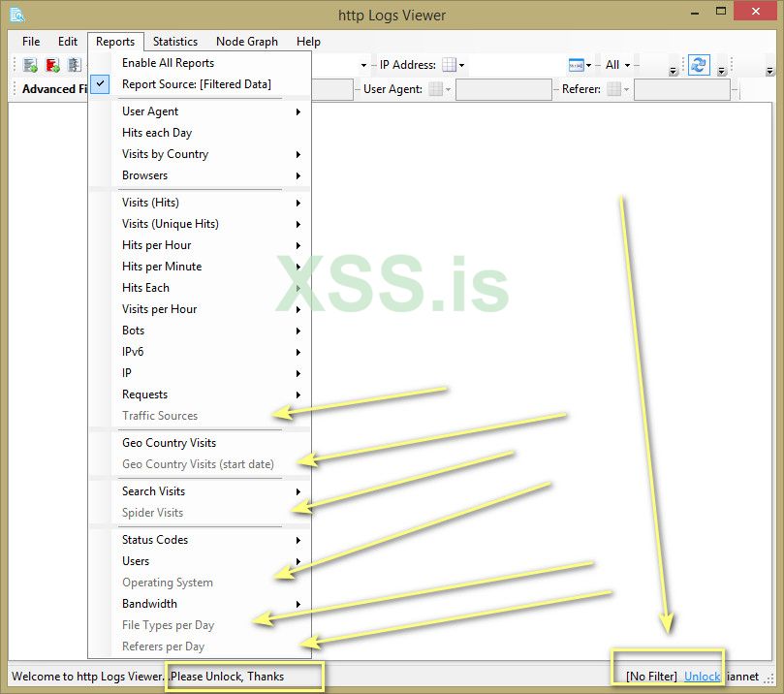The image size is (784, 694).
Task: Select Hits per Hour entry
Action: 200,245
